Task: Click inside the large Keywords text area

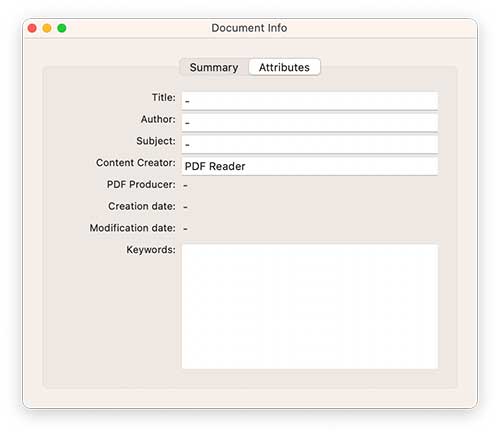Action: pos(310,307)
